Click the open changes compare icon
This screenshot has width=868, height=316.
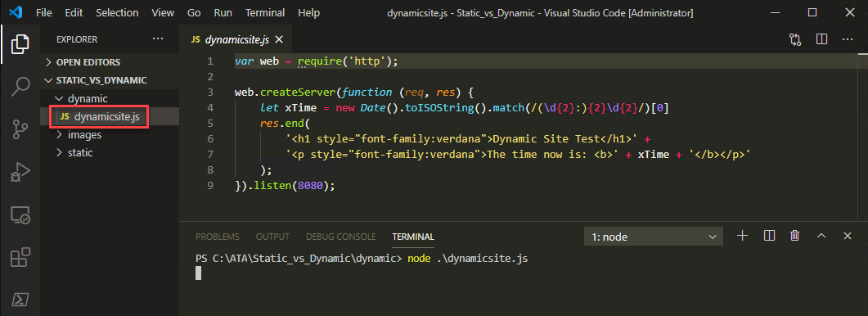tap(795, 39)
